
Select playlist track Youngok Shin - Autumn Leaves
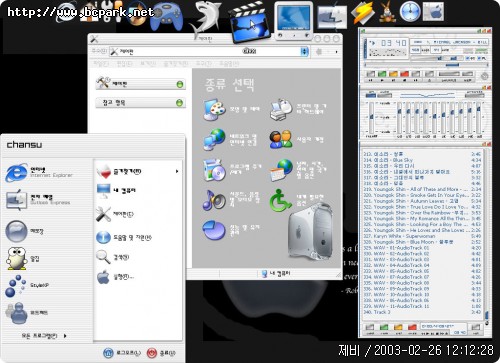click(x=422, y=201)
